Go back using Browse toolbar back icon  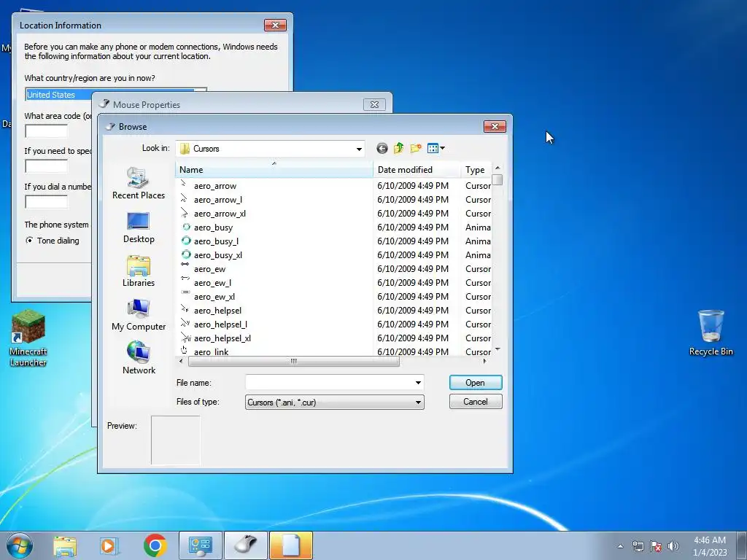(382, 149)
